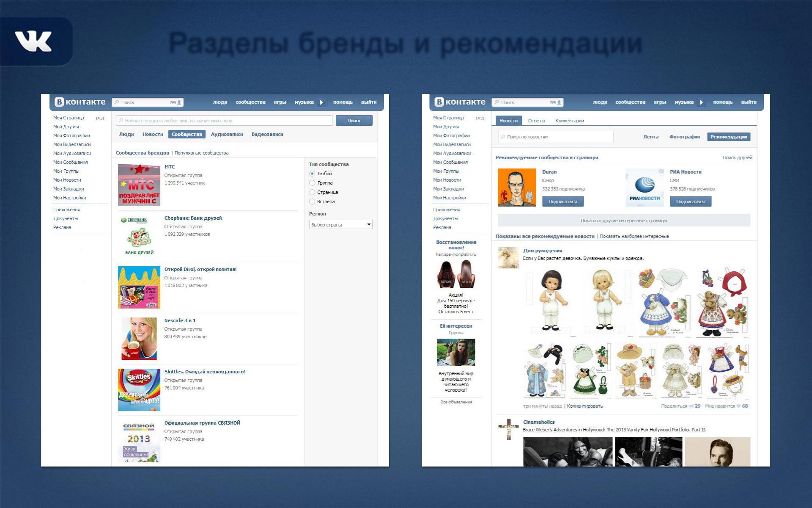Open the hair restoration ad image
Screen dimensions: 812x508
coord(456,274)
